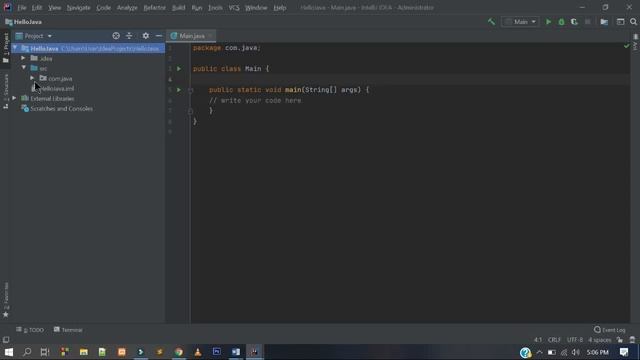Click the UTF-8 encoding indicator
The width and height of the screenshot is (640, 360).
click(575, 340)
